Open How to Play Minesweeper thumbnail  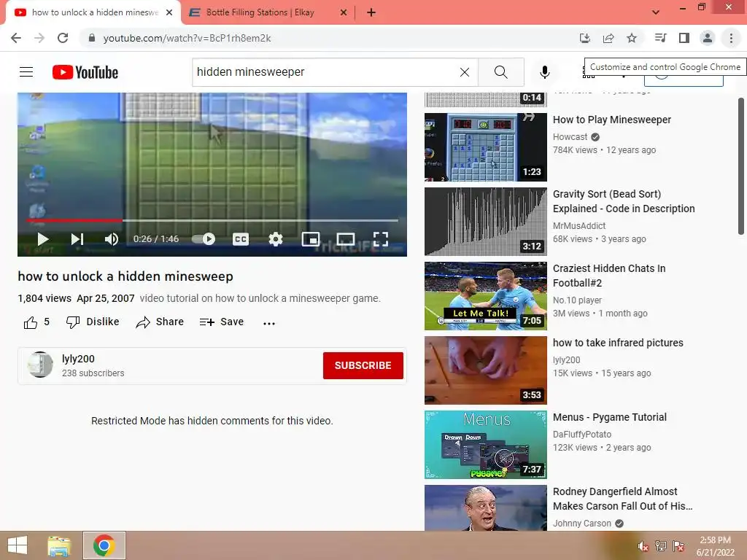(x=485, y=147)
